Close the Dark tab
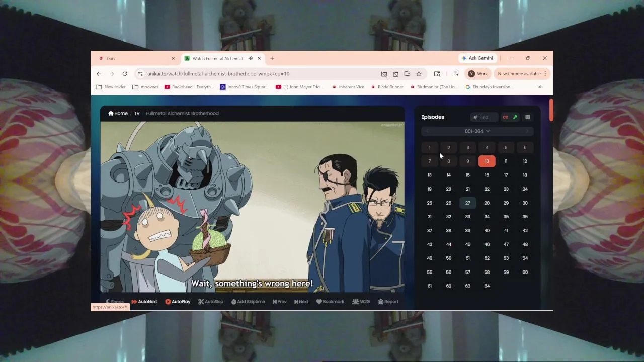This screenshot has height=362, width=644. point(173,58)
